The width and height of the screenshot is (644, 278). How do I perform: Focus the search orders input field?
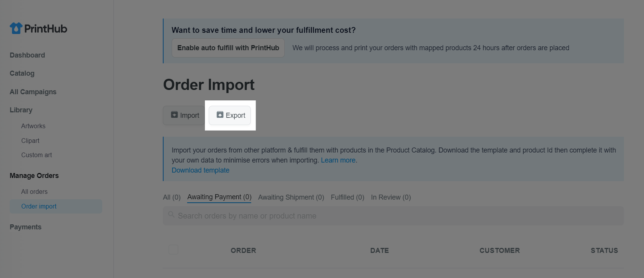point(393,216)
